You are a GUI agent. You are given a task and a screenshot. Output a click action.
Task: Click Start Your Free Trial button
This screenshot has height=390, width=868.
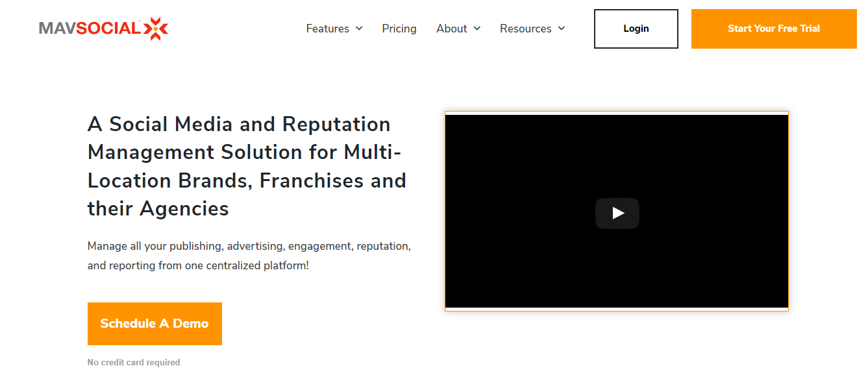tap(774, 29)
